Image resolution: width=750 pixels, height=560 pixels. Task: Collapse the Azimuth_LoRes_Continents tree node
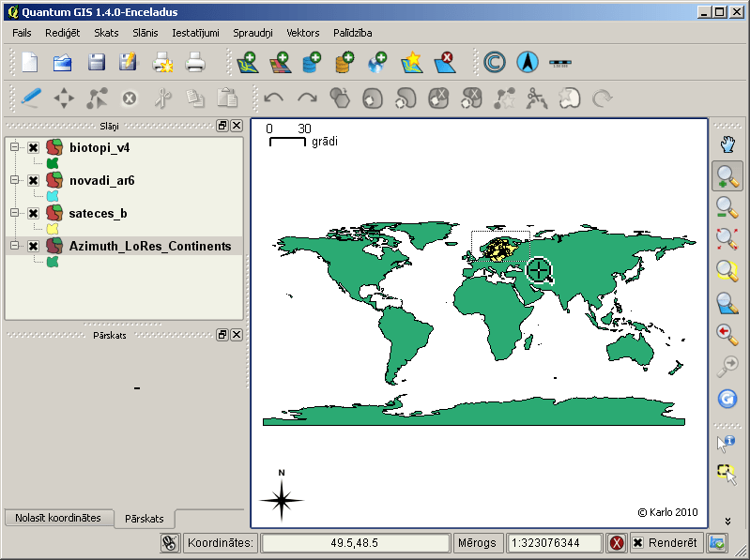pyautogui.click(x=15, y=246)
